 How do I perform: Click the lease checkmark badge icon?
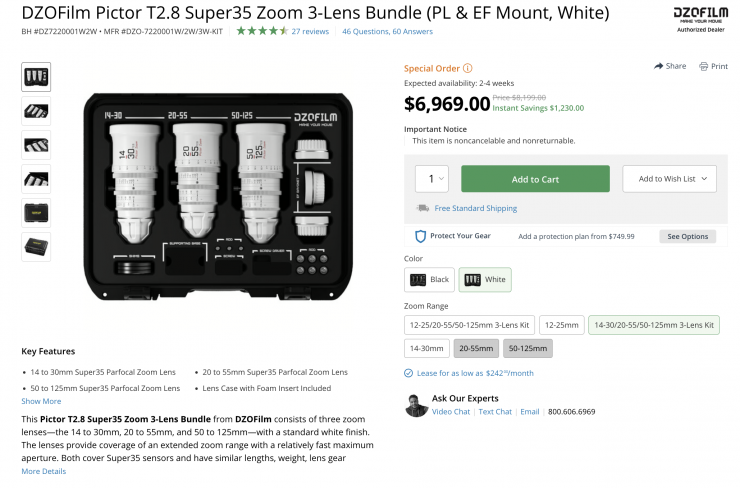[x=408, y=373]
